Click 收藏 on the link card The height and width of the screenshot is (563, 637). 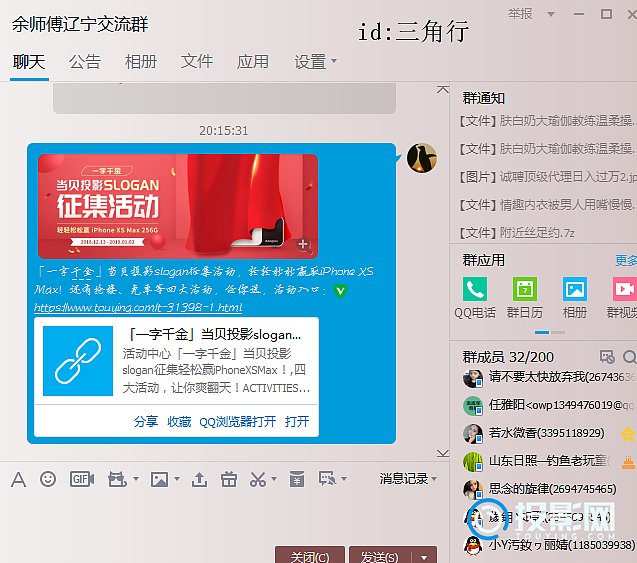pos(179,422)
